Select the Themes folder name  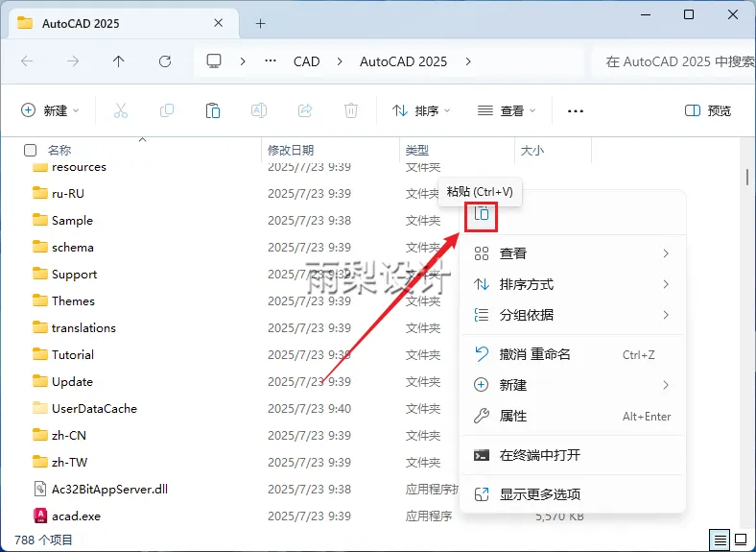pyautogui.click(x=73, y=301)
